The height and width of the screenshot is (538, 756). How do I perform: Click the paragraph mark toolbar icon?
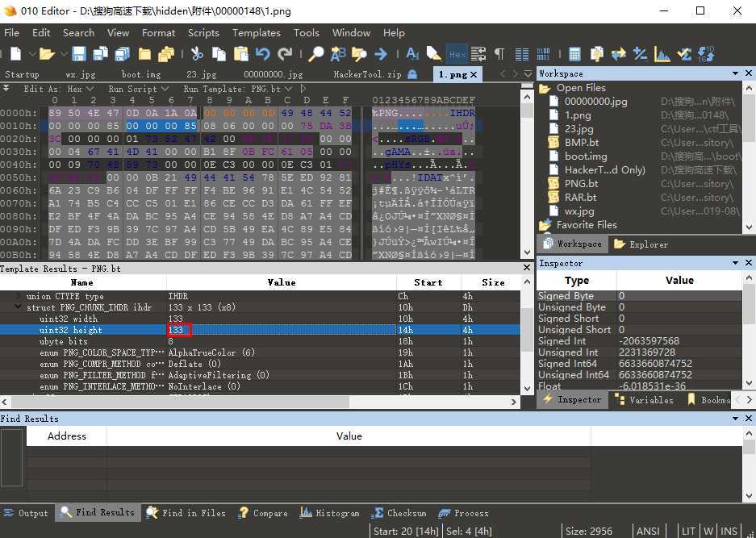(x=499, y=54)
